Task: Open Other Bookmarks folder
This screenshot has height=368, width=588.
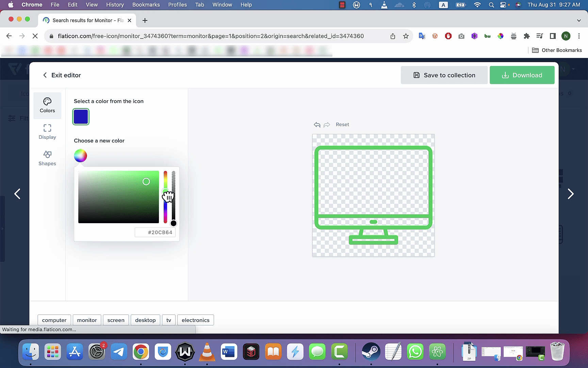Action: coord(557,50)
